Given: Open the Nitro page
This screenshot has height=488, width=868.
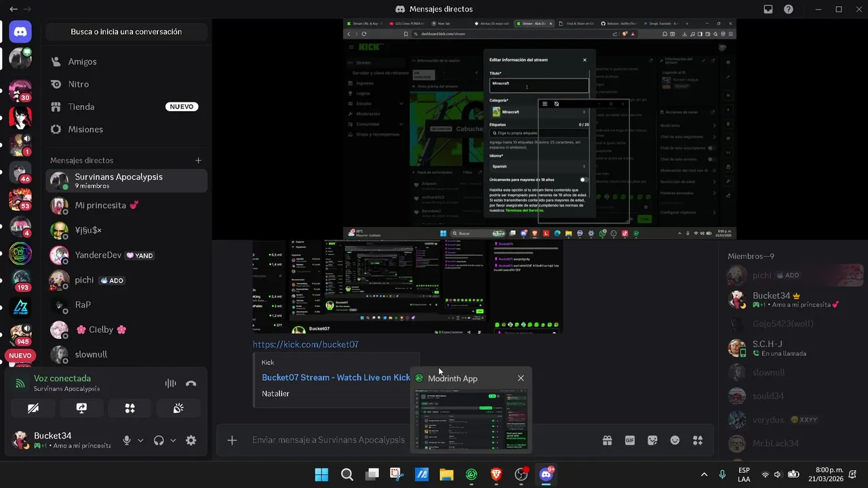Looking at the screenshot, I should (126, 84).
